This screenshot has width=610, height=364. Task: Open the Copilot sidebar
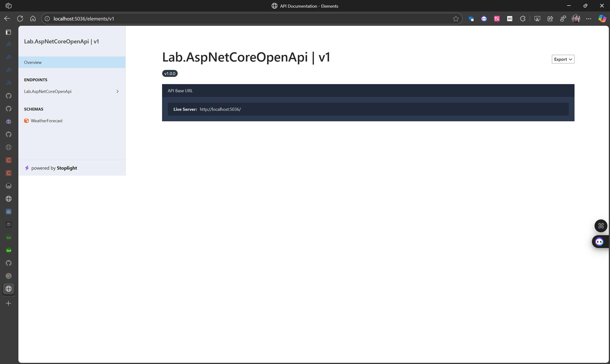602,19
